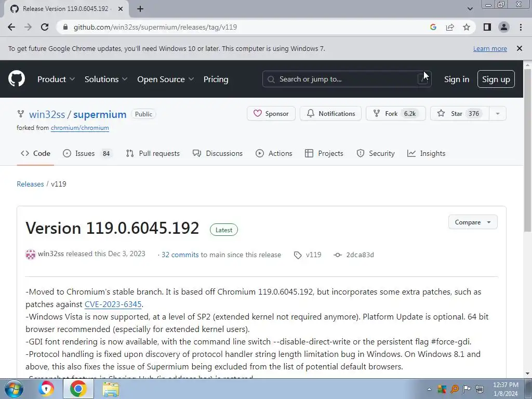Show hidden tray icons arrow
This screenshot has width=532, height=399.
coord(429,389)
